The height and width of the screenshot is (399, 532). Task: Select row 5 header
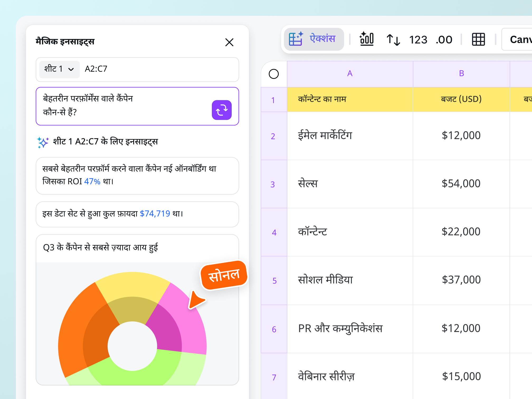click(x=274, y=281)
